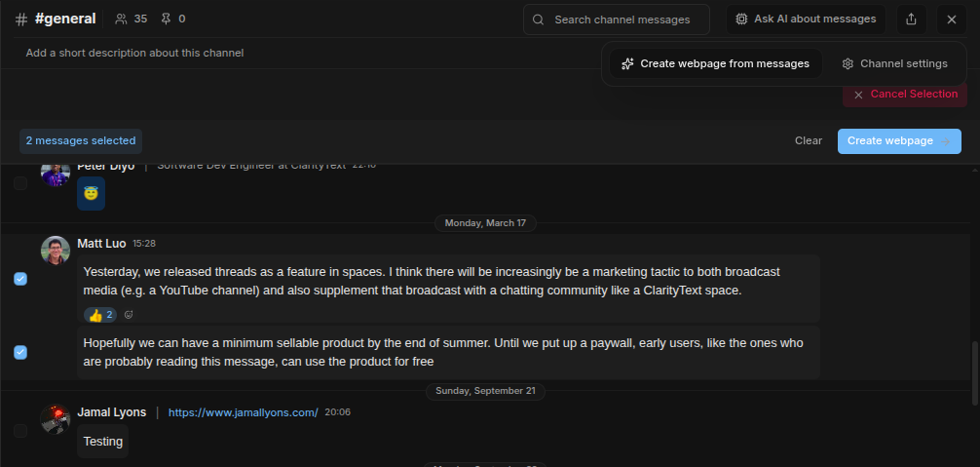This screenshot has width=980, height=467.
Task: Click the hash icon beside #general
Action: (21, 19)
